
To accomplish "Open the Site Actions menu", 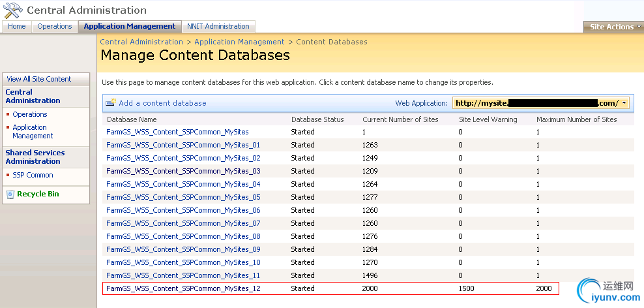I will pos(613,27).
